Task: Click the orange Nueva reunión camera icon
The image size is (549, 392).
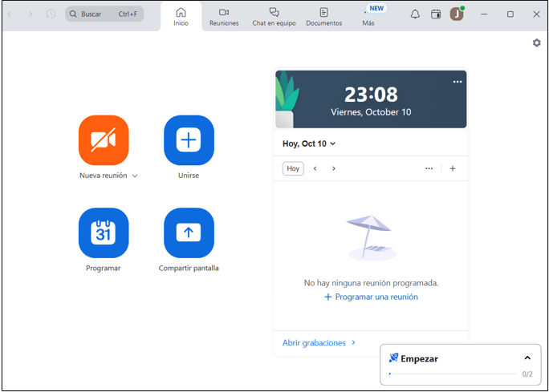Action: pyautogui.click(x=104, y=140)
